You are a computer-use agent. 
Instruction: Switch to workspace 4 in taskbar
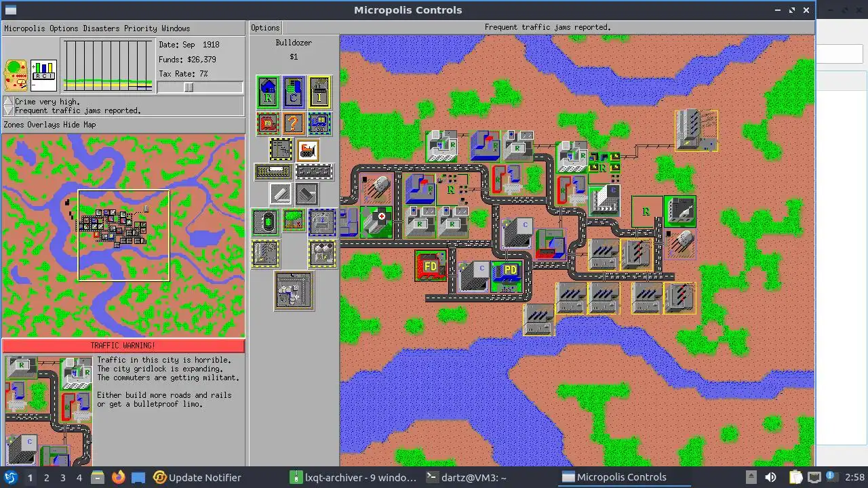[79, 477]
